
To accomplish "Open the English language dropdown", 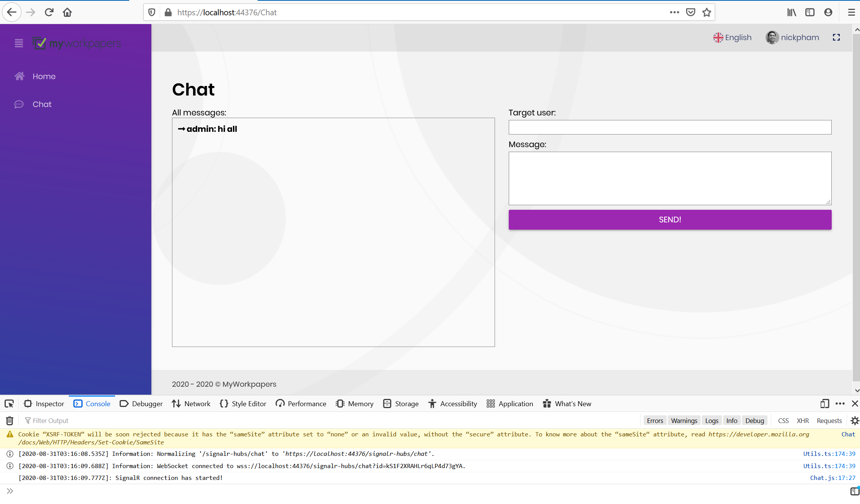I will pyautogui.click(x=732, y=37).
